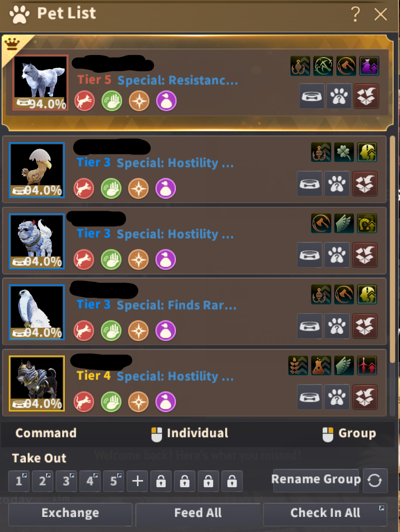
Task: Click the Check In All button
Action: (325, 513)
